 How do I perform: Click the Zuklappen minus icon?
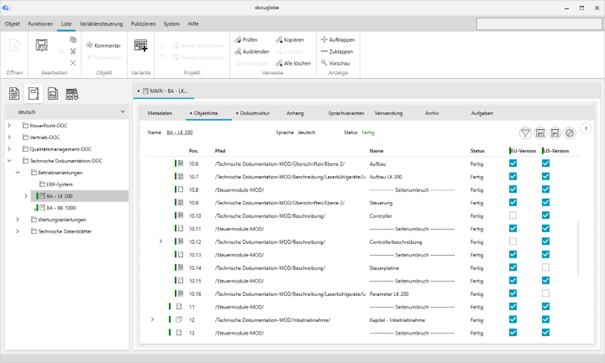[324, 51]
